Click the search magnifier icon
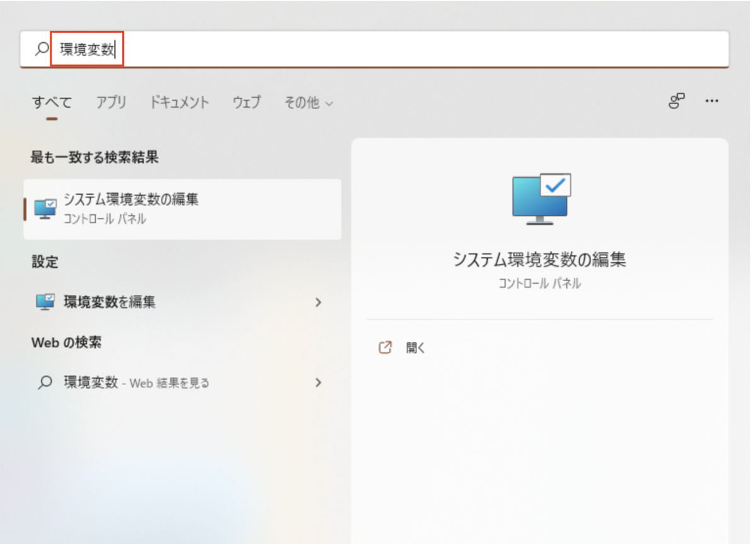Image resolution: width=756 pixels, height=544 pixels. click(x=40, y=49)
